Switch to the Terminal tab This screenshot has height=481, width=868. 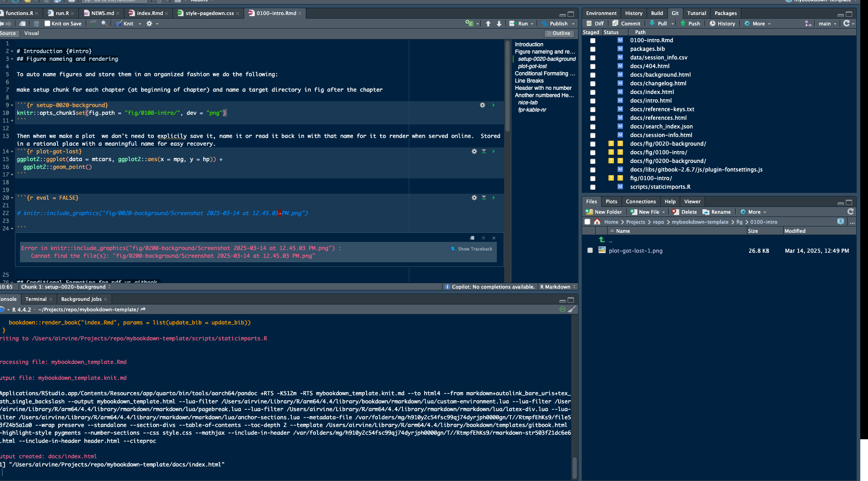coord(36,299)
